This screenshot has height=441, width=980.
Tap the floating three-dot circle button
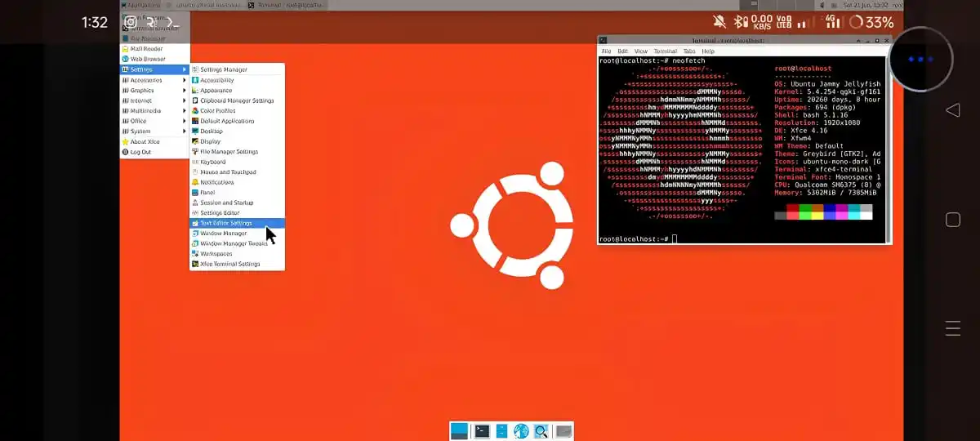click(x=921, y=60)
